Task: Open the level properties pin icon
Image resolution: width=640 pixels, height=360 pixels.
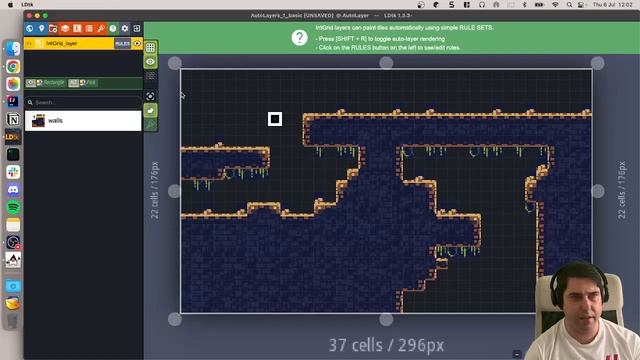Action: coord(42,29)
